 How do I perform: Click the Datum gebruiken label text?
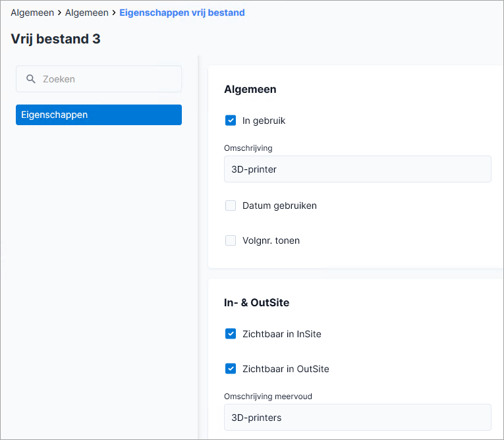coord(279,206)
